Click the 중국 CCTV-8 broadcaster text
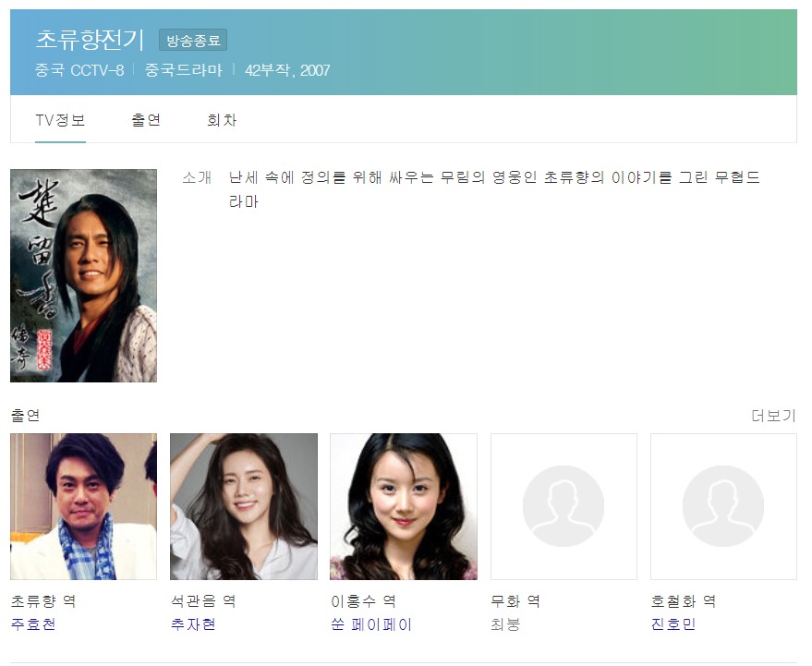 79,70
